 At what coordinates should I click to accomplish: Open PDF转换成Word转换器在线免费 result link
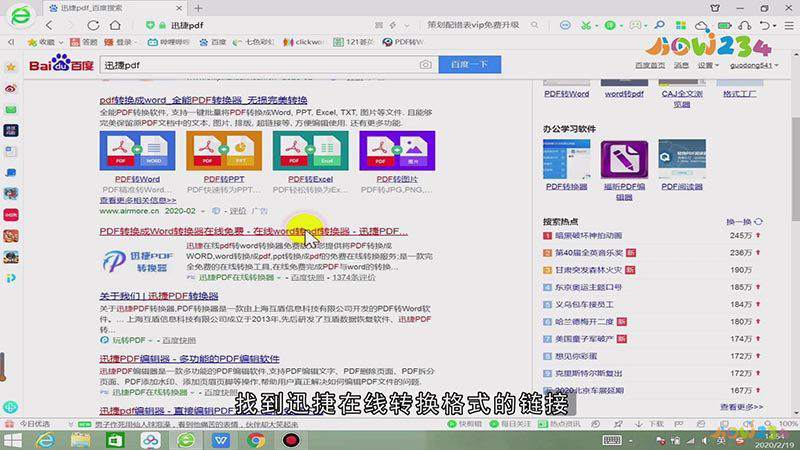[x=254, y=231]
